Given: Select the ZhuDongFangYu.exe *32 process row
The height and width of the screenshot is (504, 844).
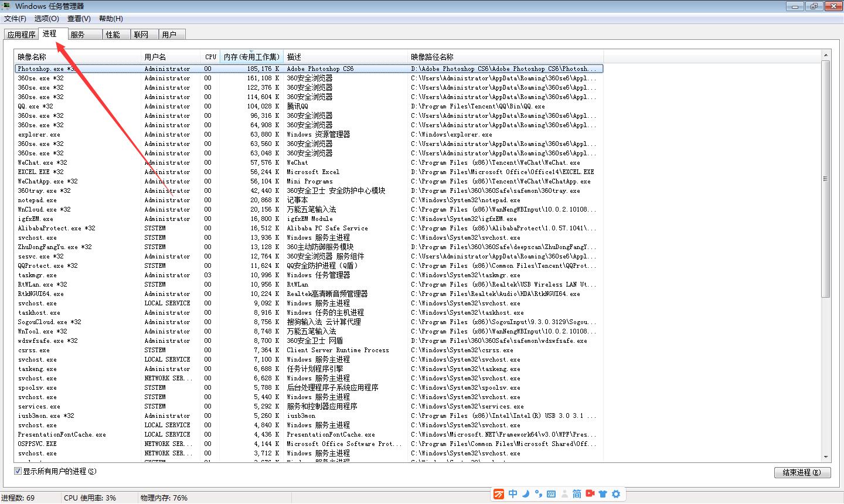Looking at the screenshot, I should tap(309, 247).
